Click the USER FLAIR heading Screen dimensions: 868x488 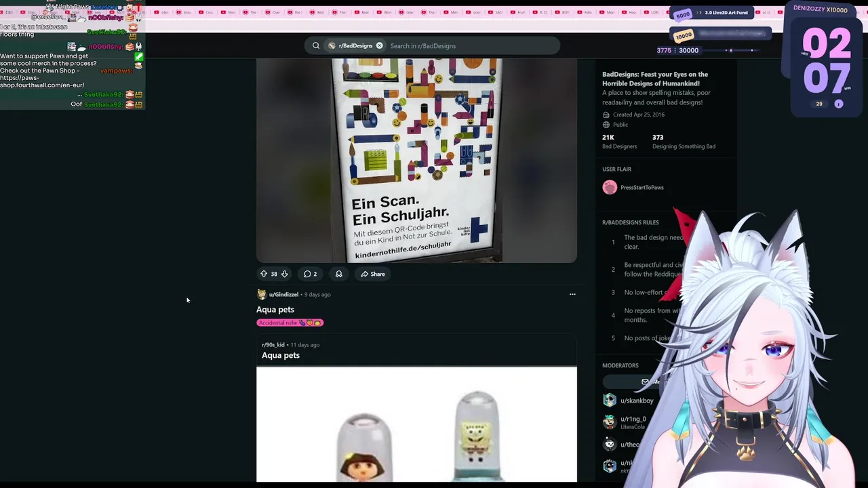coord(616,169)
